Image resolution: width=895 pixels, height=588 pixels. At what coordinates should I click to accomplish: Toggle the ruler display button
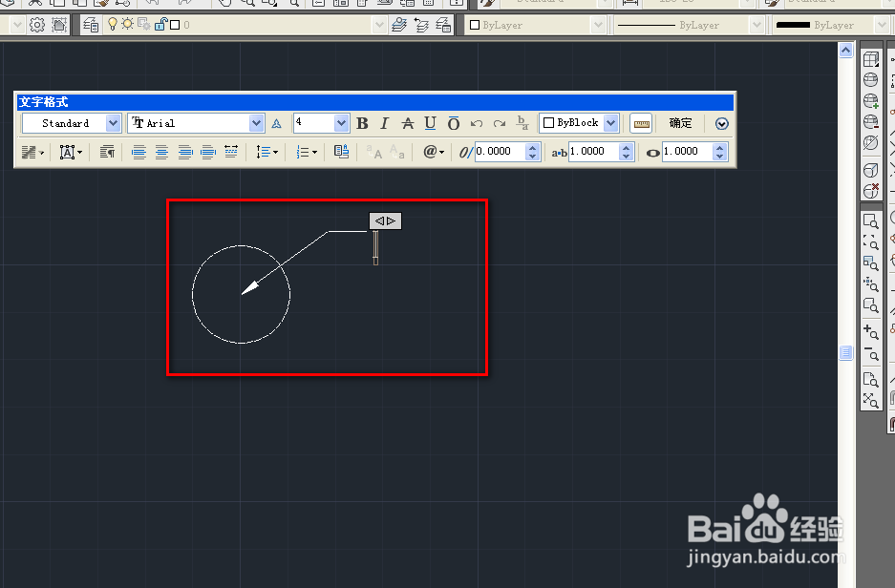(x=642, y=124)
